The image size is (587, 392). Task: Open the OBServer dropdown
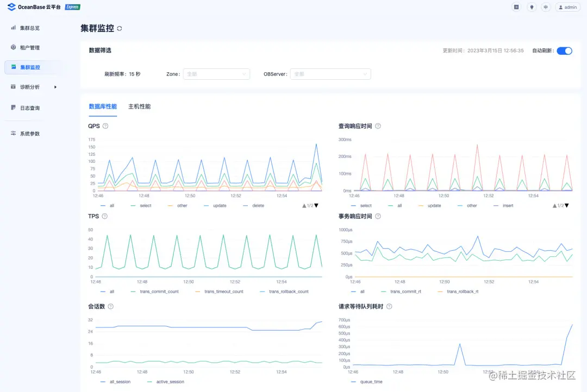(330, 74)
